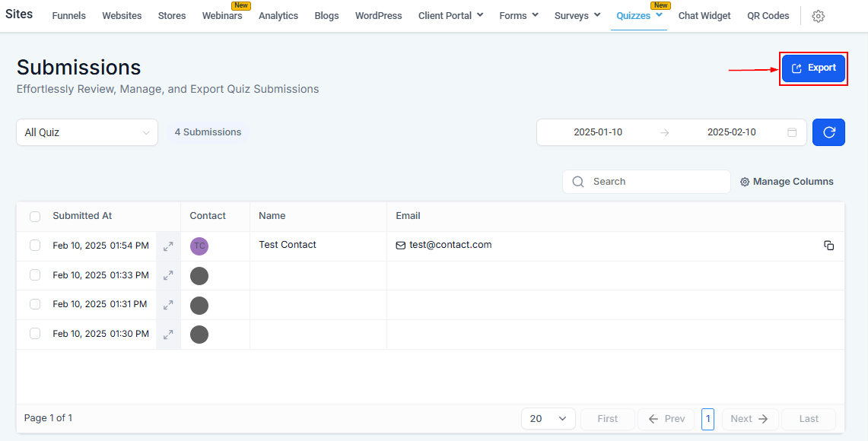Open the TC contact avatar
Viewport: 868px width, 441px height.
tap(199, 246)
